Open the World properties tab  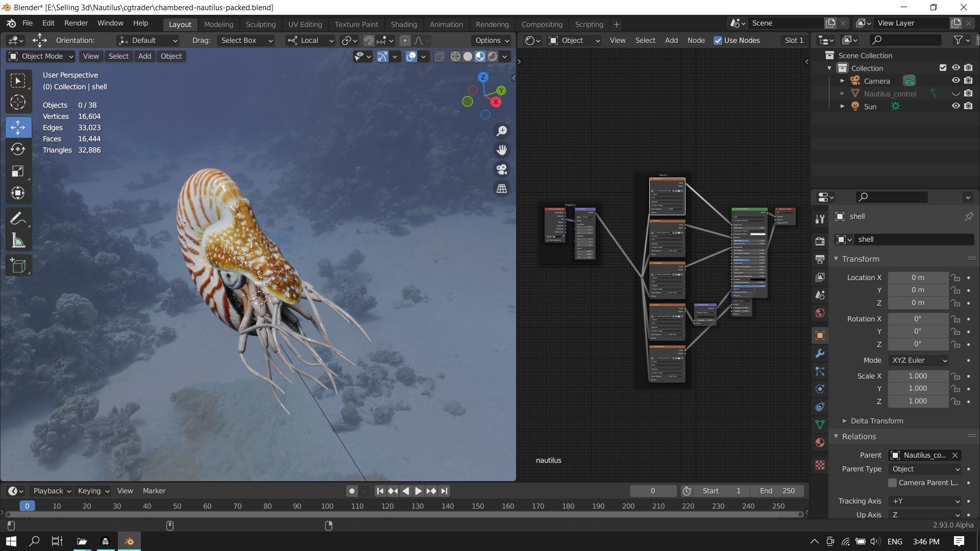[820, 313]
